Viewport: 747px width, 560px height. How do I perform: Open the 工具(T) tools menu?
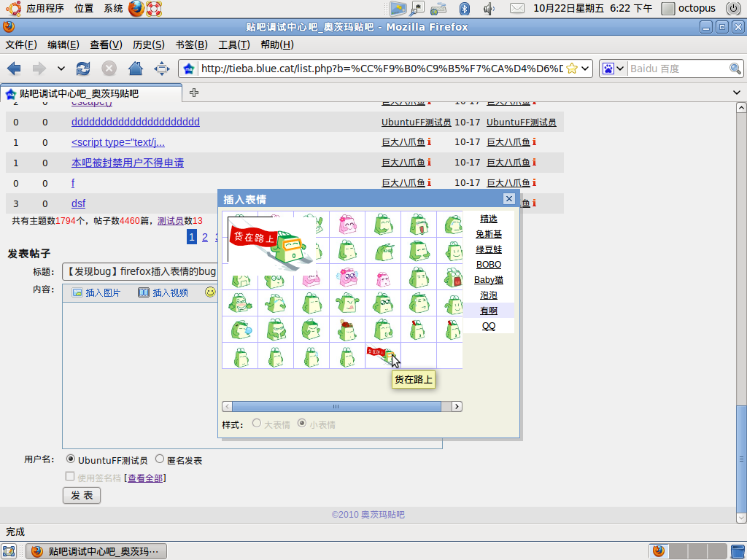coord(233,44)
